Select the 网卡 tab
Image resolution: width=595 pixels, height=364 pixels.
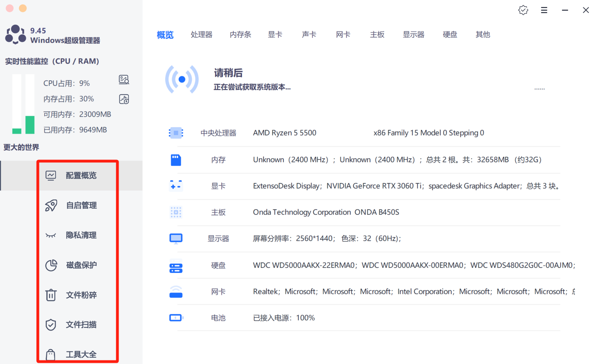[x=343, y=35]
